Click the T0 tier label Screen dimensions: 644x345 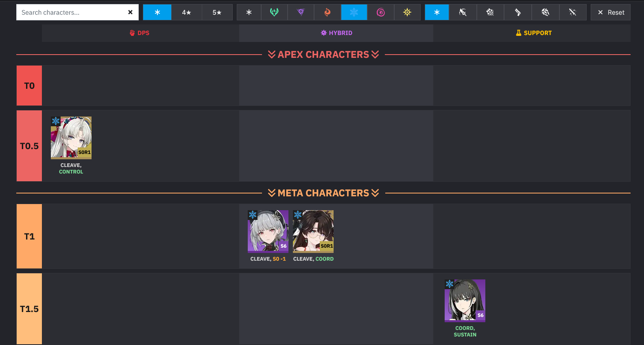(x=29, y=86)
